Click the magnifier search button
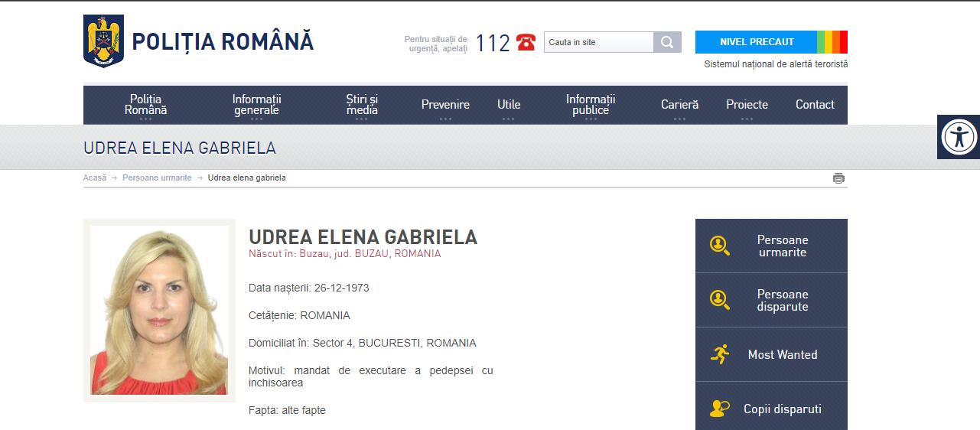This screenshot has width=980, height=430. (x=667, y=42)
